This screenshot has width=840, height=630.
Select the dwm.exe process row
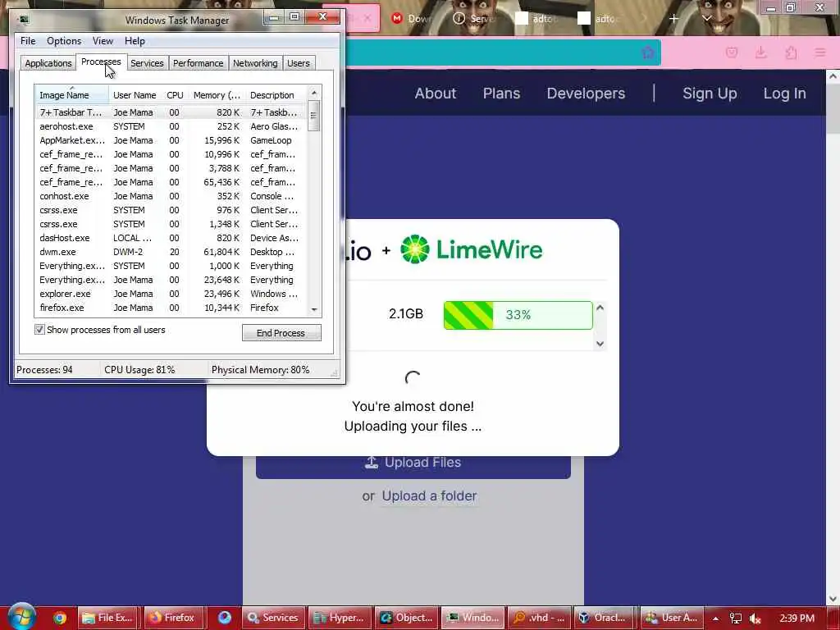click(171, 252)
